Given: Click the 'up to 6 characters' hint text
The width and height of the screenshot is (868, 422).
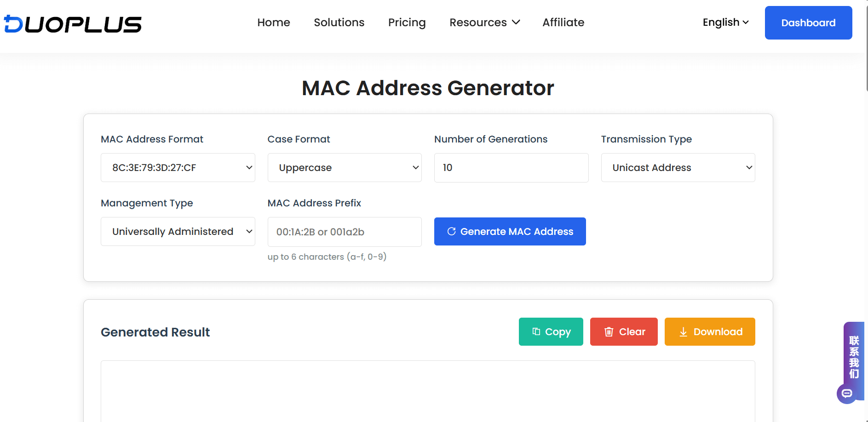Looking at the screenshot, I should tap(327, 257).
